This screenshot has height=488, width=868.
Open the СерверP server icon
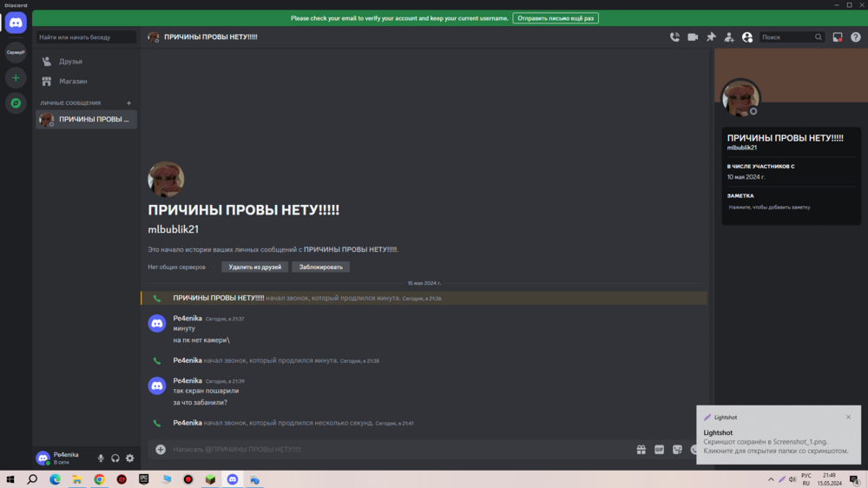point(16,52)
